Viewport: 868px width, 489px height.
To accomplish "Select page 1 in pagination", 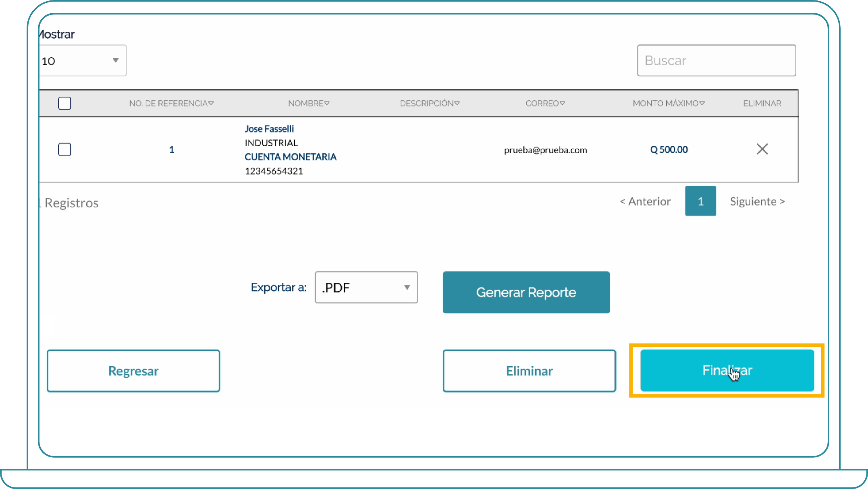I will coord(700,201).
